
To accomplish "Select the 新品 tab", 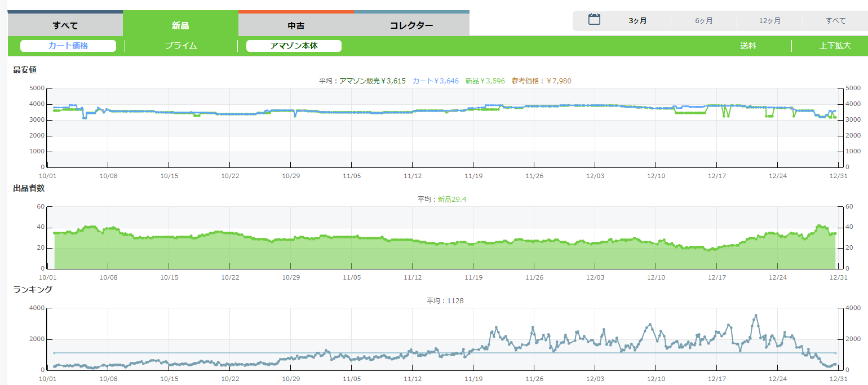I will [x=180, y=25].
